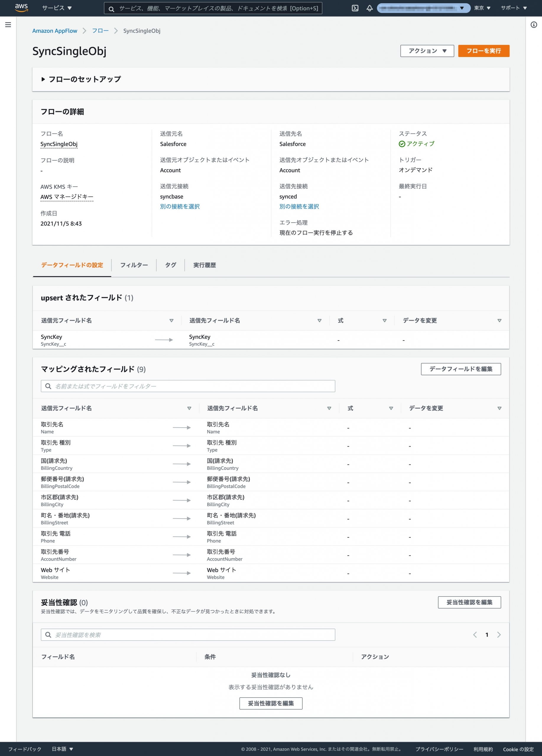The image size is (542, 756).
Task: Open the フロー breadcrumb link
Action: (x=100, y=31)
